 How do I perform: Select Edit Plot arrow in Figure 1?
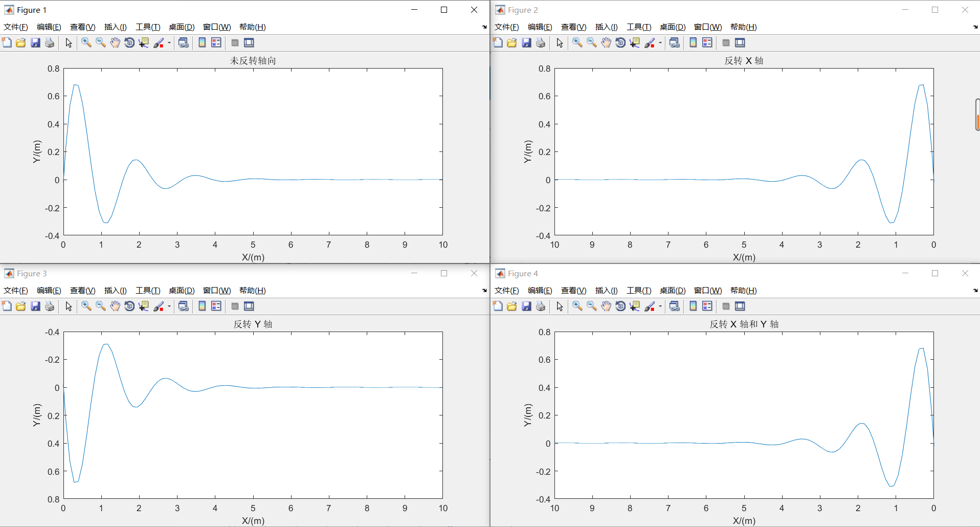point(69,42)
